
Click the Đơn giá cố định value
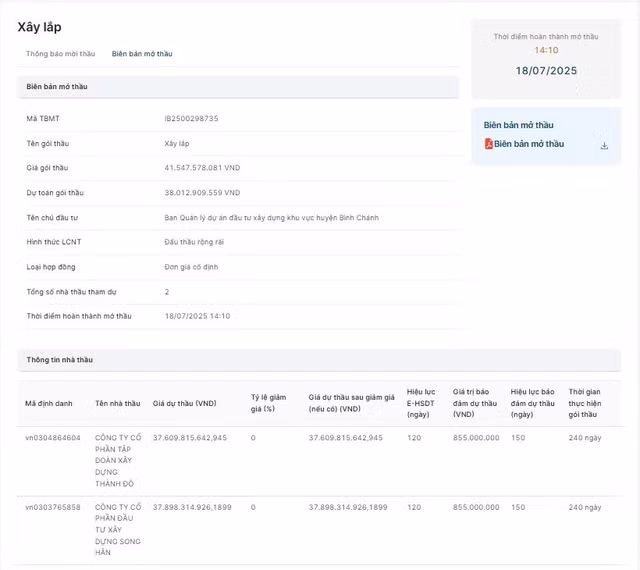pyautogui.click(x=191, y=267)
